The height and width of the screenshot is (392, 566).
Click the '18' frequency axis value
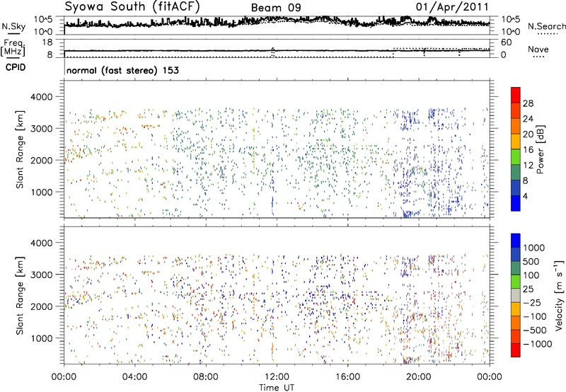[x=47, y=42]
